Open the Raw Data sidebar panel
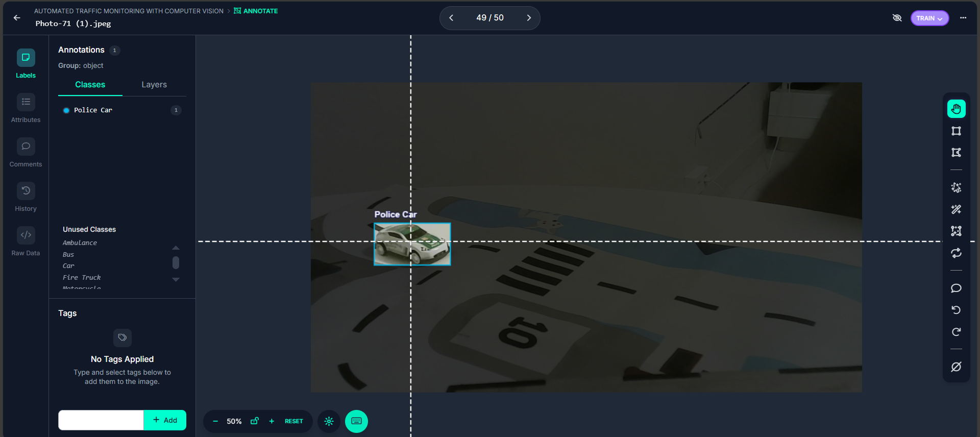This screenshot has width=980, height=437. [26, 241]
